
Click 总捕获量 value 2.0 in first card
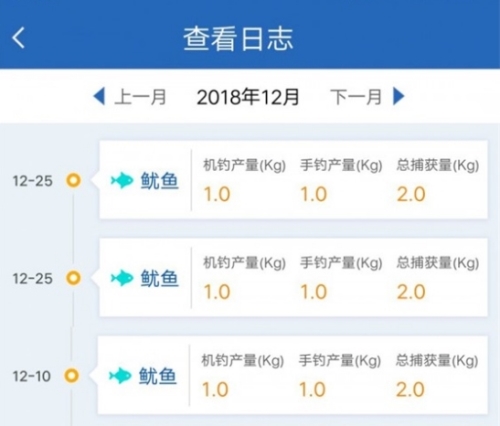point(411,194)
